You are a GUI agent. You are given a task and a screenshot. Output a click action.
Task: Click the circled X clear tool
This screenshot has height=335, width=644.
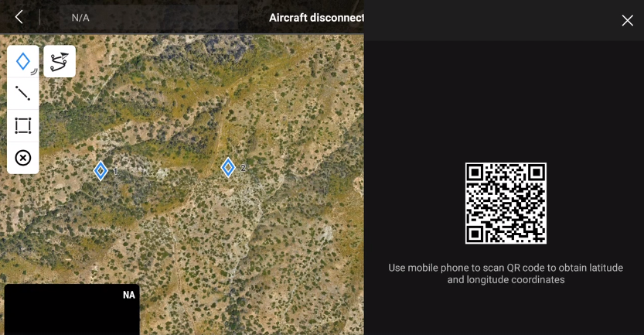click(x=23, y=158)
